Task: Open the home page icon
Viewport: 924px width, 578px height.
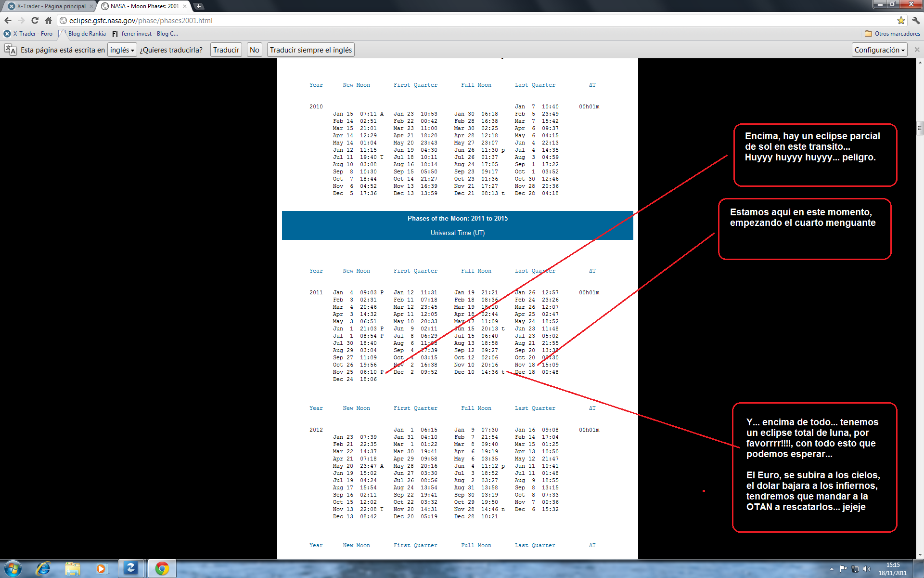Action: pos(48,20)
